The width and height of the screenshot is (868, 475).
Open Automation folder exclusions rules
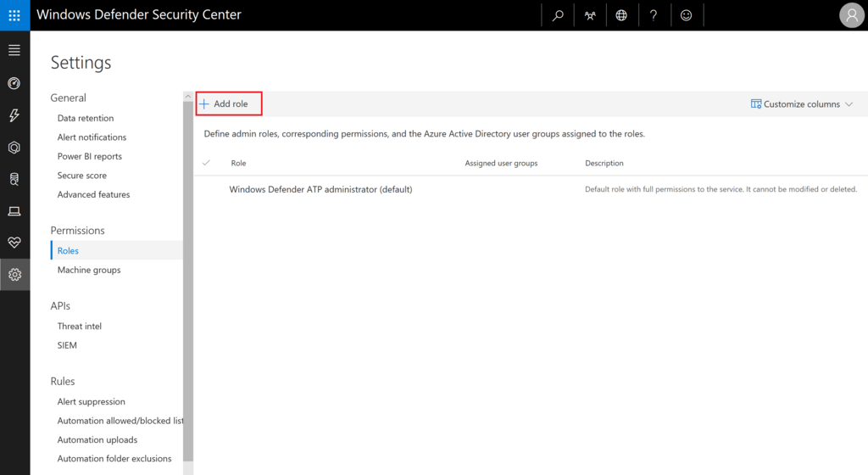click(x=114, y=458)
